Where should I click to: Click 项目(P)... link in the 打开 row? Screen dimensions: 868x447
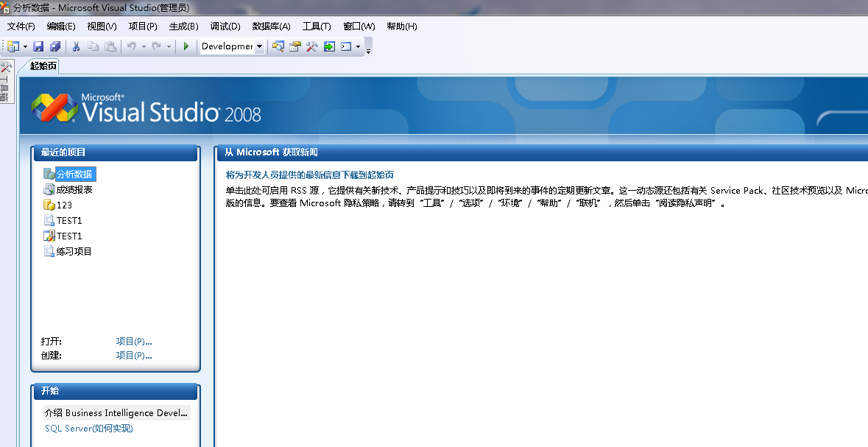click(x=134, y=341)
